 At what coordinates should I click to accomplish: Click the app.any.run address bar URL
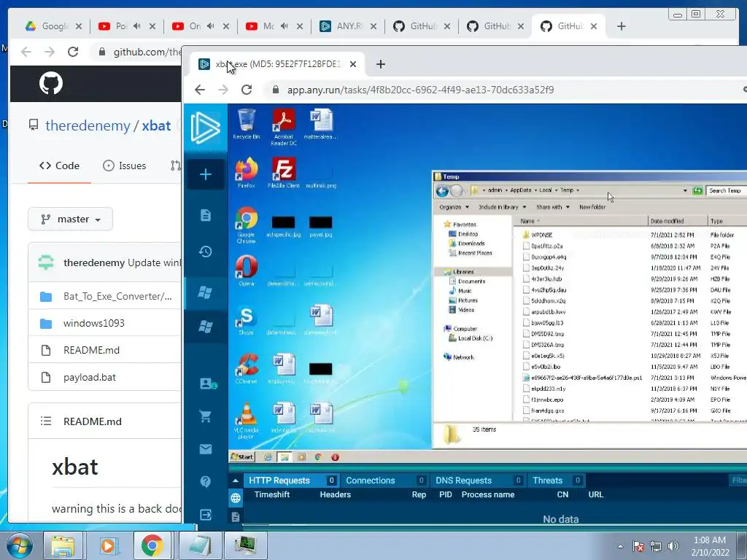point(420,90)
